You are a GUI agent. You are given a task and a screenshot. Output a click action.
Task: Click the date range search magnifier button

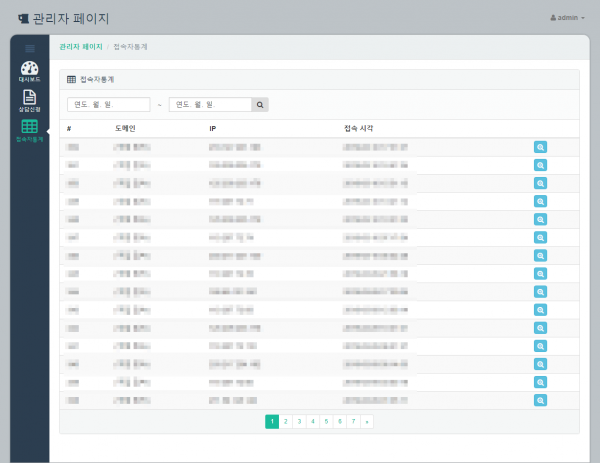point(260,104)
